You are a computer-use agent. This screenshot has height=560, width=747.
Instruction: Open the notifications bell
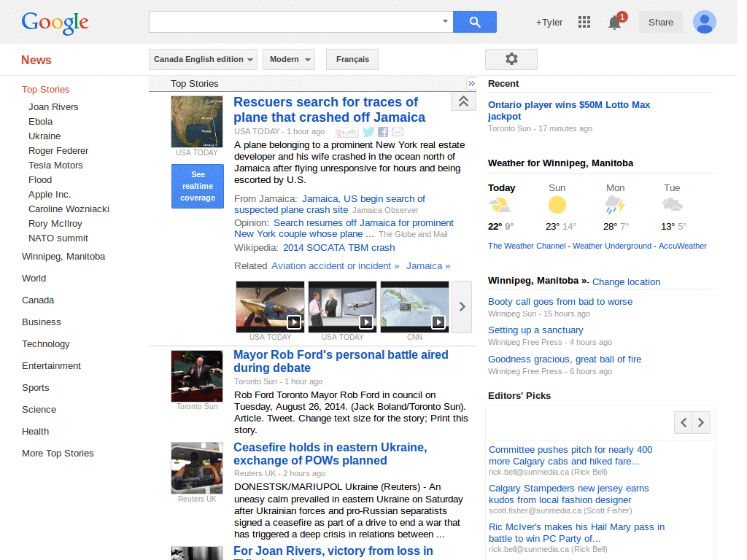tap(615, 22)
